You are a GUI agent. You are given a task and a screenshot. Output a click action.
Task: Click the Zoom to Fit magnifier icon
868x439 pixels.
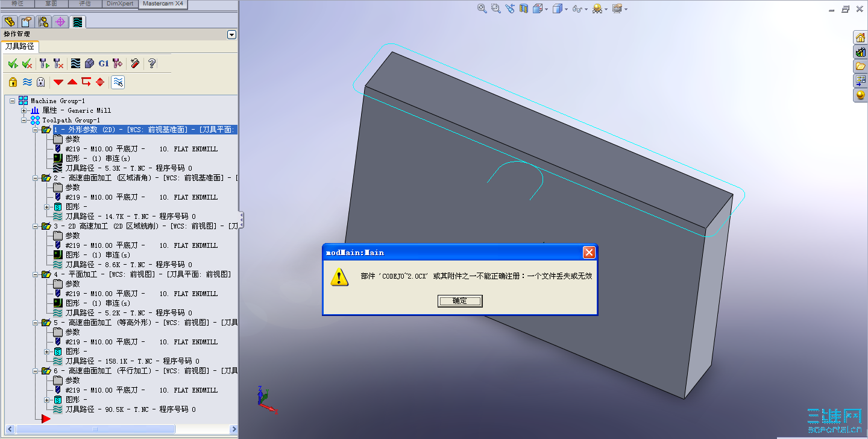(482, 8)
